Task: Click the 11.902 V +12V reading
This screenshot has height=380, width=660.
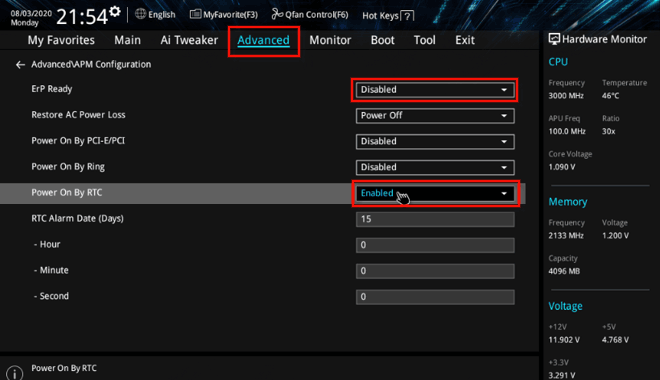Action: [x=564, y=340]
